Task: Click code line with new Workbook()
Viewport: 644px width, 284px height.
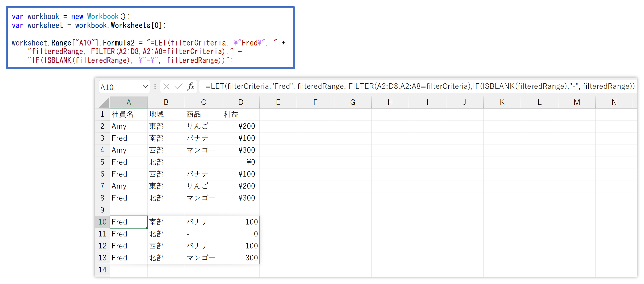Action: point(71,16)
